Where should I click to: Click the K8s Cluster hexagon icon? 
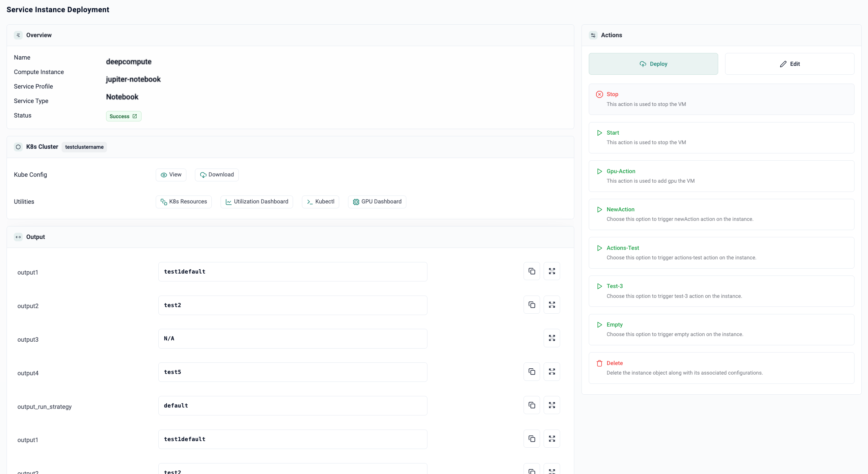click(18, 147)
